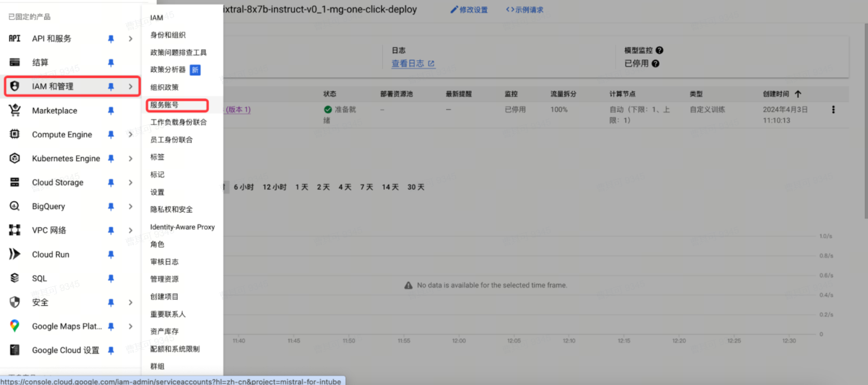Sort by the 创建时间 column arrow
Image resolution: width=868 pixels, height=385 pixels.
tap(798, 94)
